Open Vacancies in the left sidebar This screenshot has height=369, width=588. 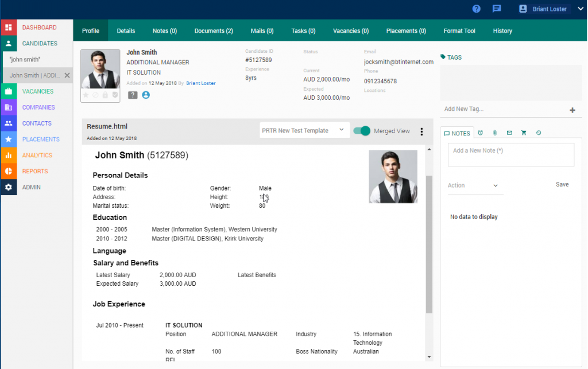(x=38, y=91)
